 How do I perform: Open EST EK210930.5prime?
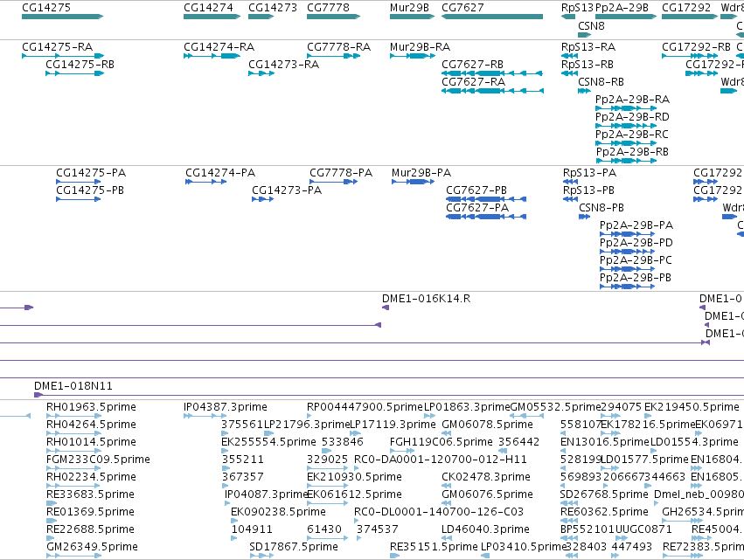pyautogui.click(x=354, y=478)
